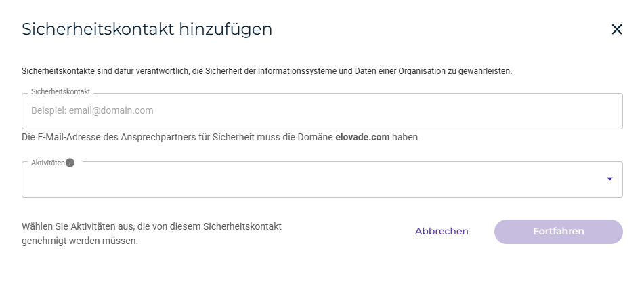Close the Sicherheitskontakt hinzufügen dialog
The height and width of the screenshot is (290, 644).
(x=616, y=29)
